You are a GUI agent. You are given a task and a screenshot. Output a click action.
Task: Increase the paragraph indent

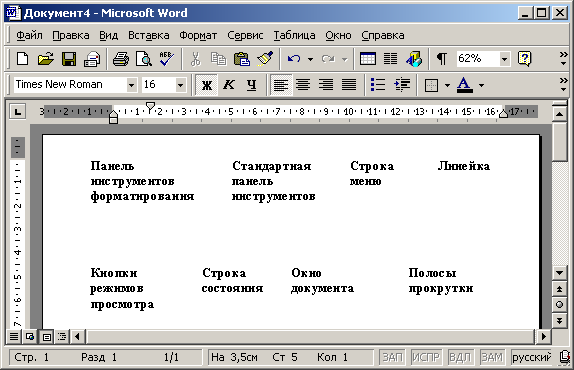(402, 85)
